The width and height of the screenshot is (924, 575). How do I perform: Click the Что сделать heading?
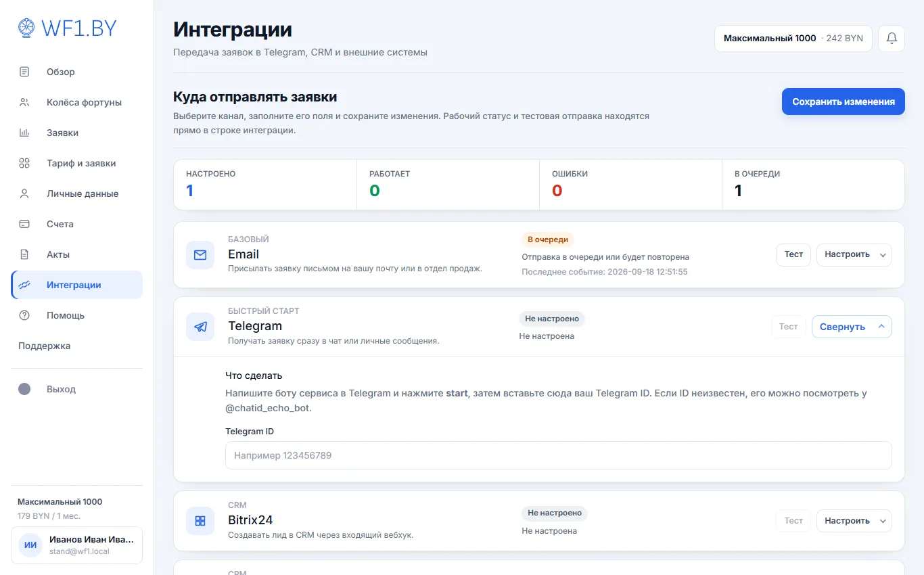point(254,375)
